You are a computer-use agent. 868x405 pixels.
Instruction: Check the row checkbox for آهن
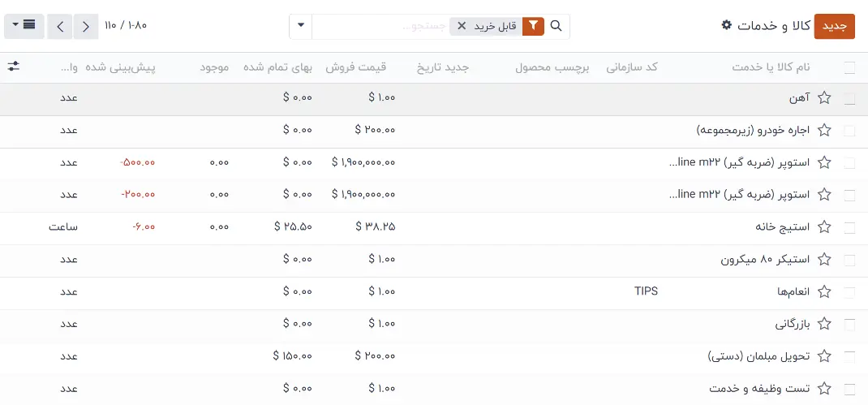[x=849, y=99]
